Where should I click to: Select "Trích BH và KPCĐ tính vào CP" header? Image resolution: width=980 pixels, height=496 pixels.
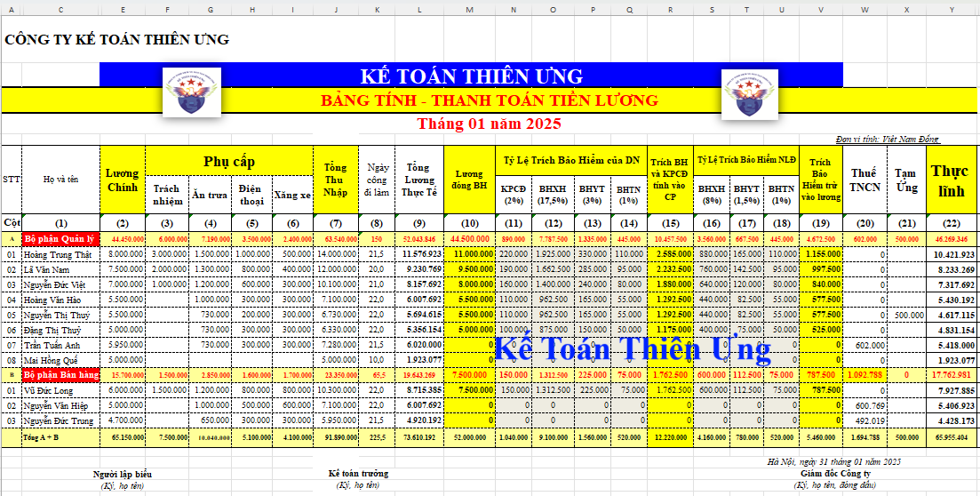click(x=670, y=180)
